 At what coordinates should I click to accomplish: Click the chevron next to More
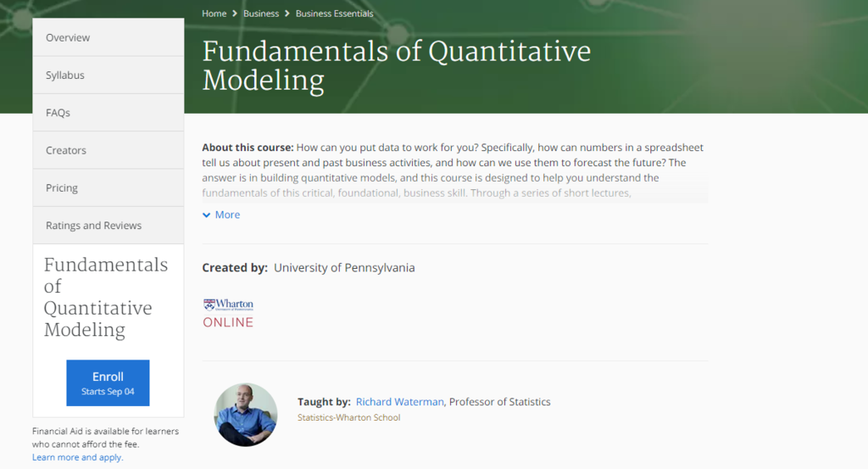click(x=207, y=215)
